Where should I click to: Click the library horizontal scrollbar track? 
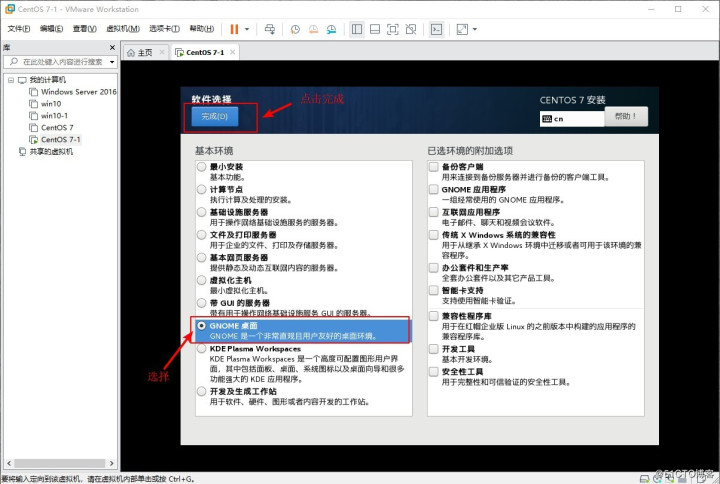point(61,463)
